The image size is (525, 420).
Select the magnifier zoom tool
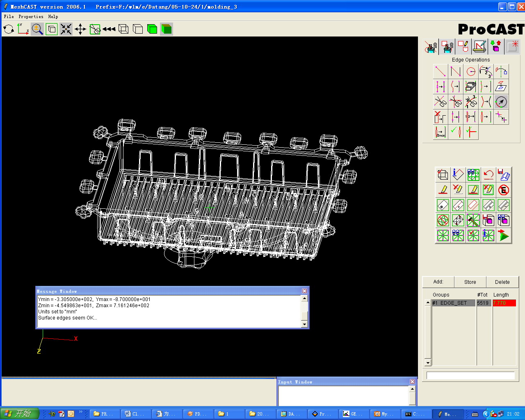tap(37, 29)
